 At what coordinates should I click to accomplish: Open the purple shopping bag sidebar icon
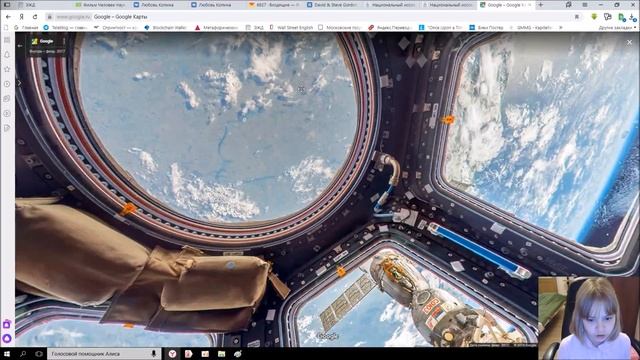point(7,324)
